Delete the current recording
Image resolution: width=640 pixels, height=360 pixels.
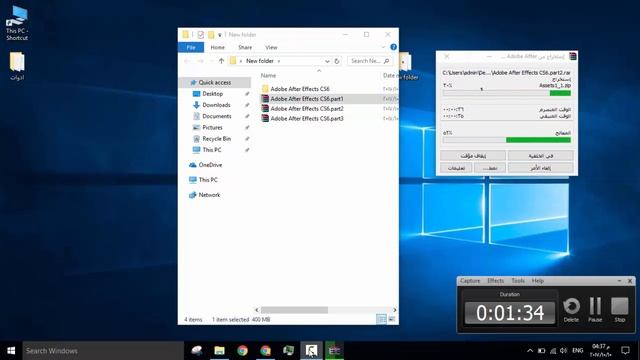click(571, 310)
